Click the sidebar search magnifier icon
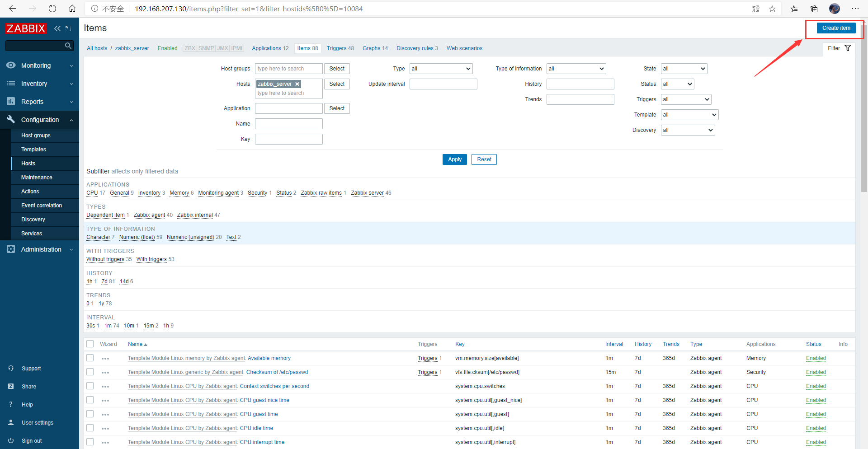868x449 pixels. 68,46
